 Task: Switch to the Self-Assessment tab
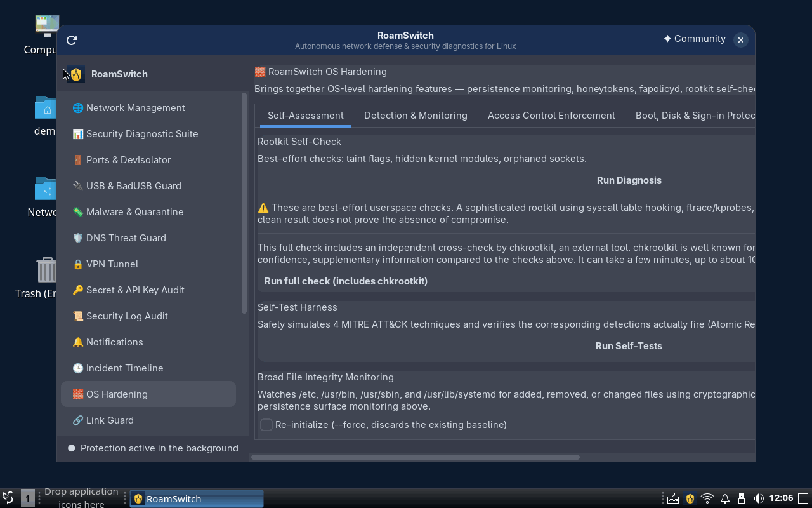coord(306,116)
